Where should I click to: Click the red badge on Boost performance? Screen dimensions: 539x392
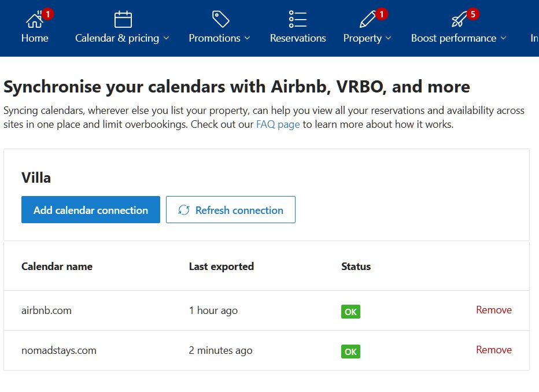click(x=473, y=14)
